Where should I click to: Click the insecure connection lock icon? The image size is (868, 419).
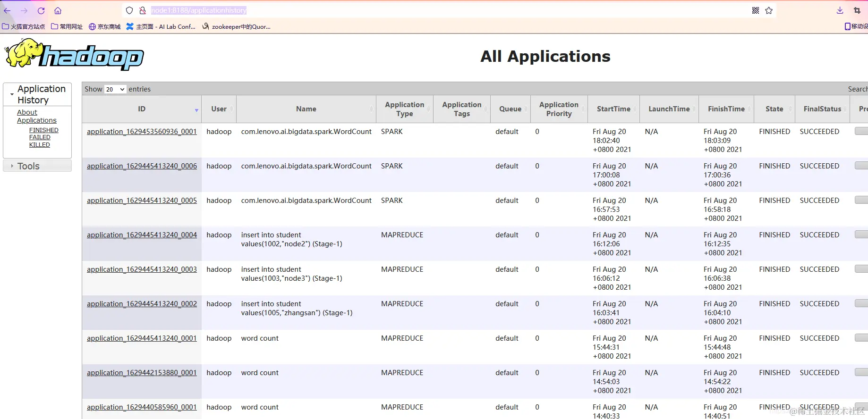[142, 10]
